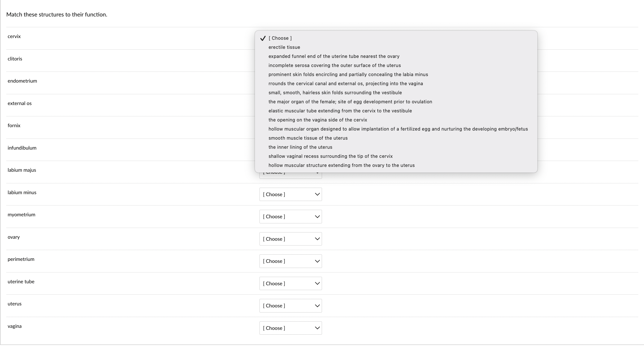Viewport: 644px width, 348px height.
Task: Pick 'elastic muscular tube extending' option
Action: coord(340,111)
